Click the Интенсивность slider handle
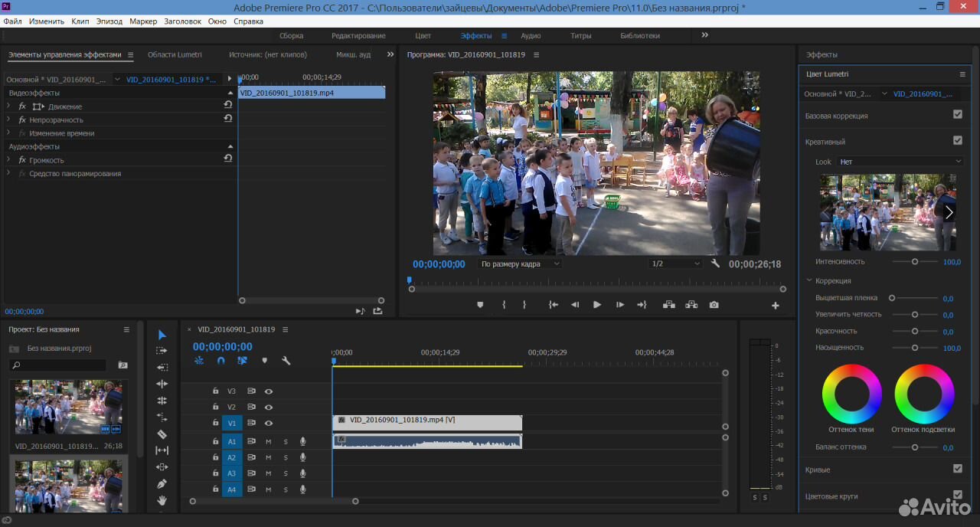Screen dimensions: 980x527 coord(914,262)
